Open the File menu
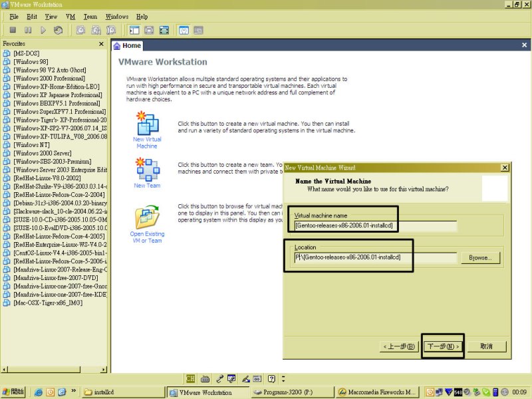Viewport: 532px width, 399px height. tap(14, 17)
